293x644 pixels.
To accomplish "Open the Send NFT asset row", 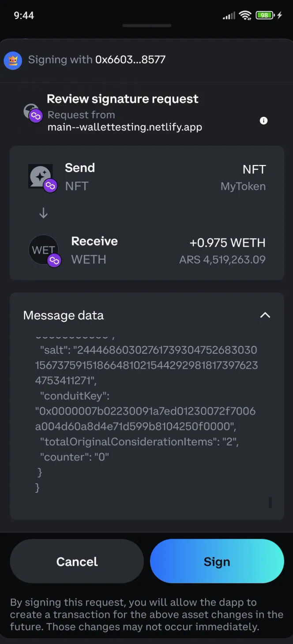I will 146,176.
